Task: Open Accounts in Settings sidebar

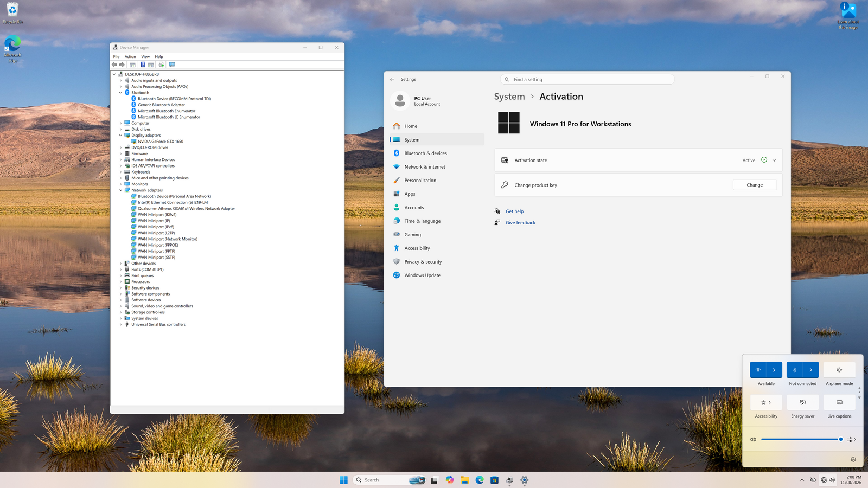Action: click(437, 208)
